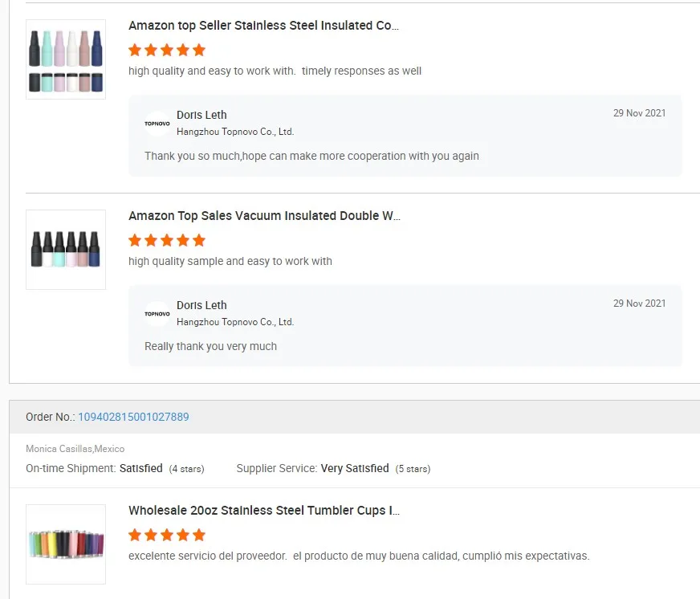
Task: Click 'Hangzhou Topnovo Co., Ltd.' in the second reply
Action: (x=235, y=322)
